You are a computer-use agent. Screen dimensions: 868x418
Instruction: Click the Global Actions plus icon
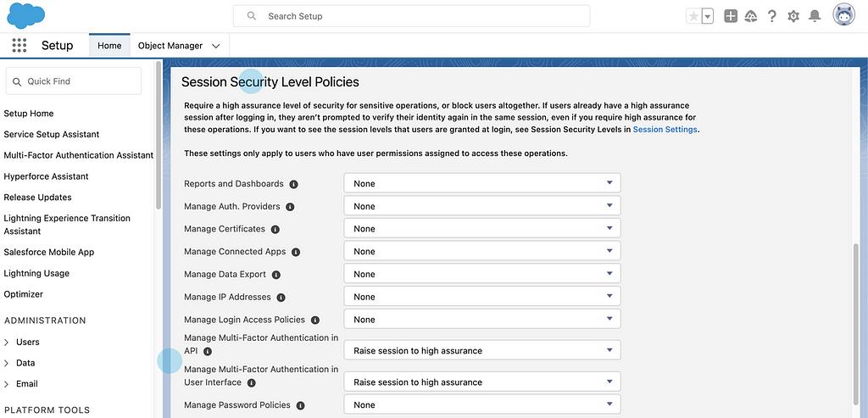tap(731, 16)
